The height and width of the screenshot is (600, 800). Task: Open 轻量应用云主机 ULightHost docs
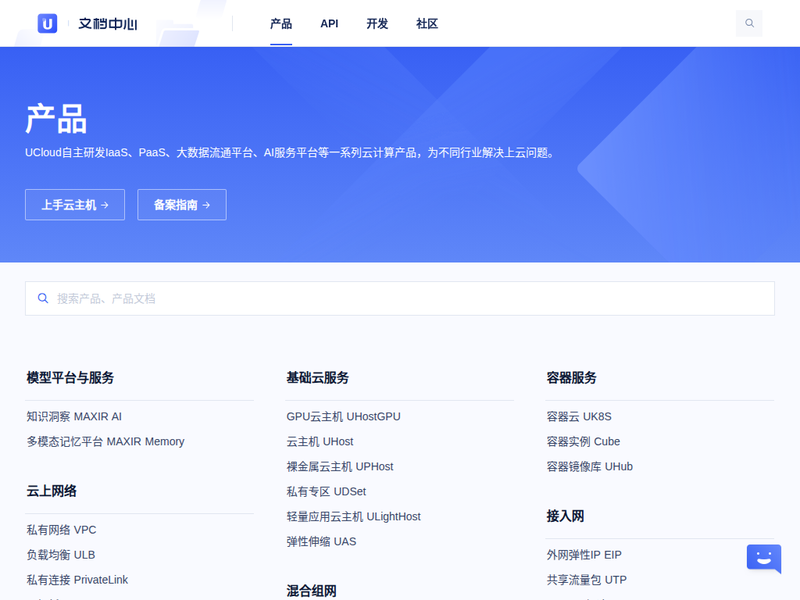[x=354, y=516]
